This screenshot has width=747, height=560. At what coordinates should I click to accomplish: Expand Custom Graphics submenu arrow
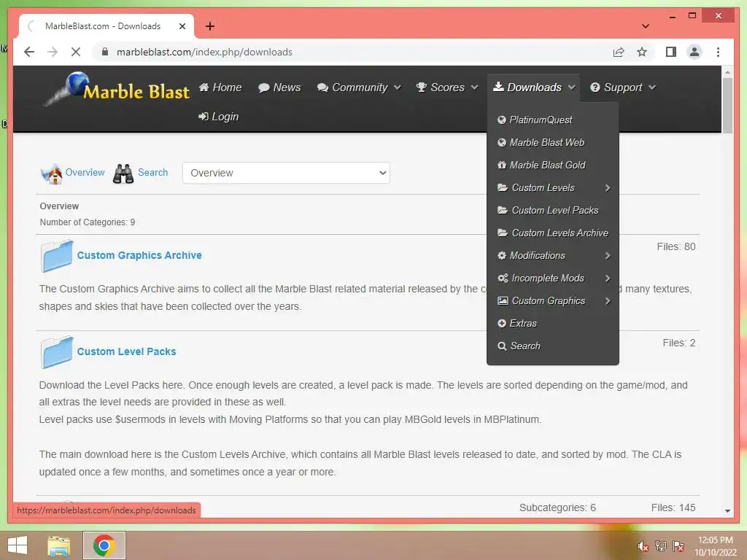[608, 301]
